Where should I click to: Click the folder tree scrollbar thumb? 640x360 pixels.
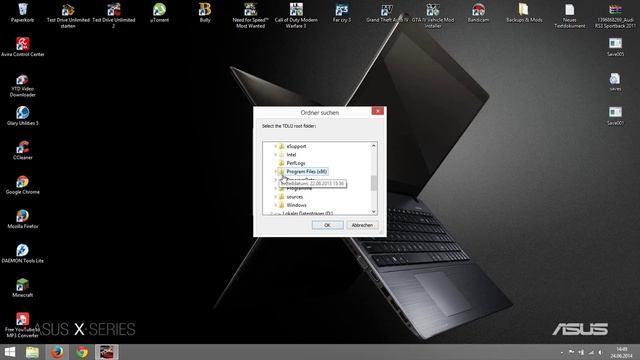(x=373, y=183)
